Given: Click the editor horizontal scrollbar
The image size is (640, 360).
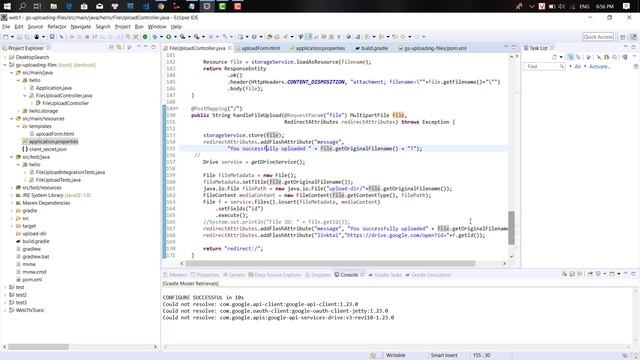Looking at the screenshot, I should pos(330,264).
